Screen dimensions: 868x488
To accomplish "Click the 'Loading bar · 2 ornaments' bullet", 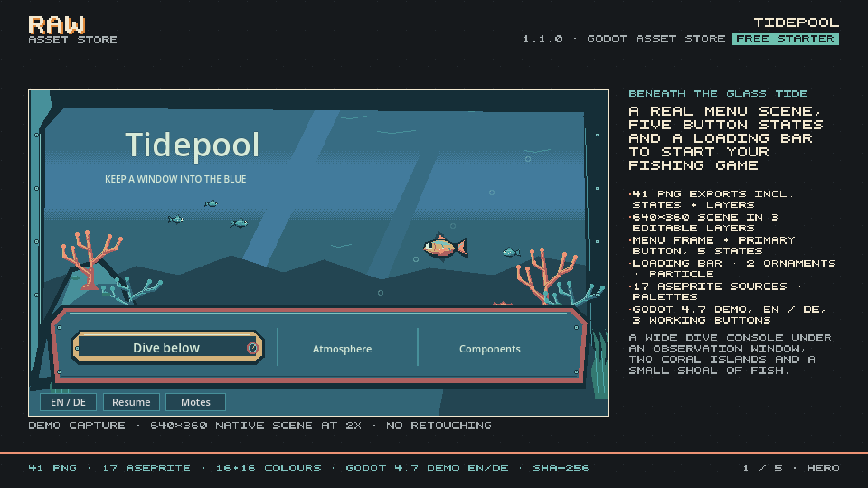I will click(x=732, y=268).
